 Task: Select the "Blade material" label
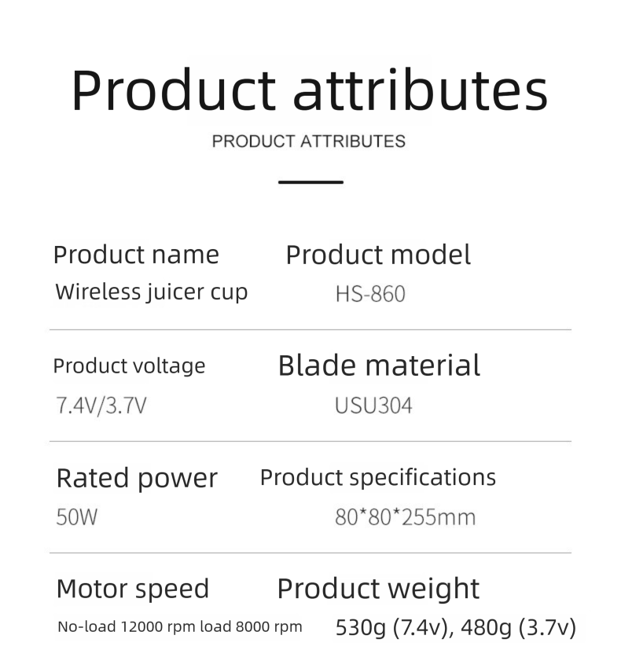[379, 365]
